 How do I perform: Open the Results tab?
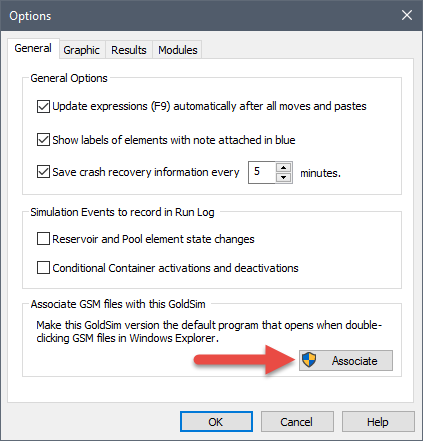129,50
